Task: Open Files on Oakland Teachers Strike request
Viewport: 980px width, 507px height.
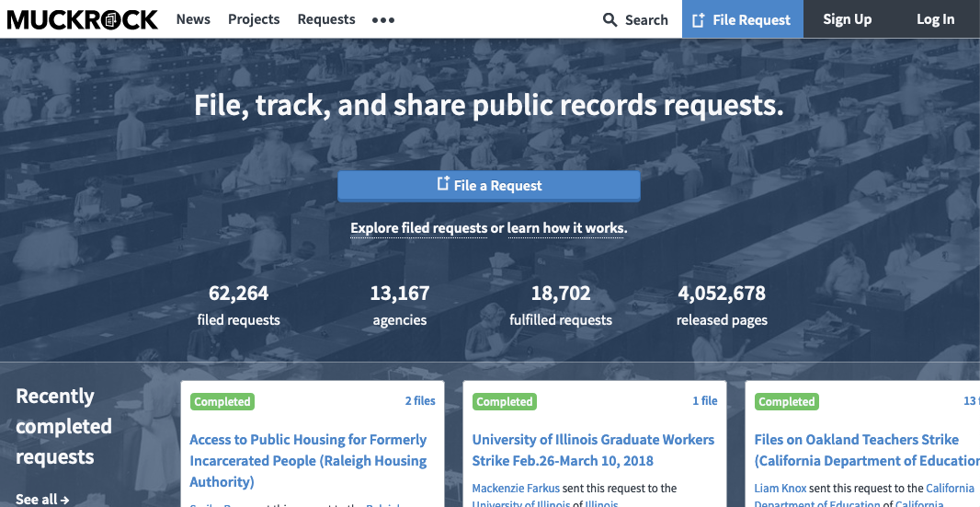Action: point(856,440)
